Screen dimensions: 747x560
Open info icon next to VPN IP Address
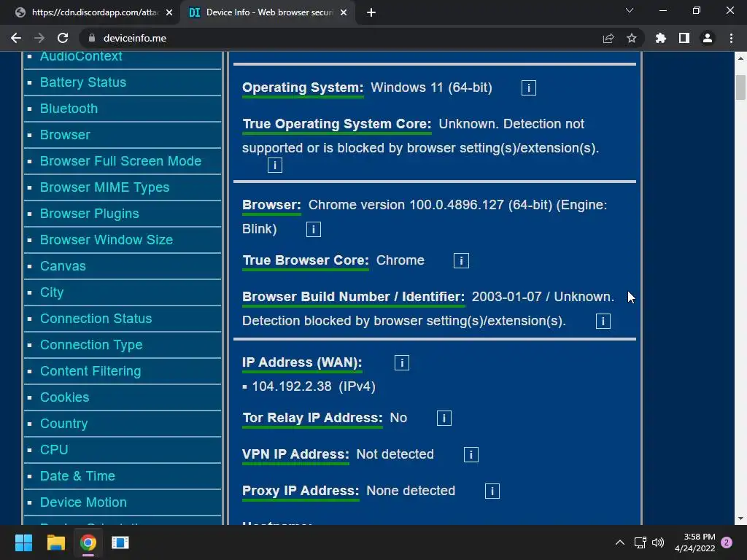point(471,455)
